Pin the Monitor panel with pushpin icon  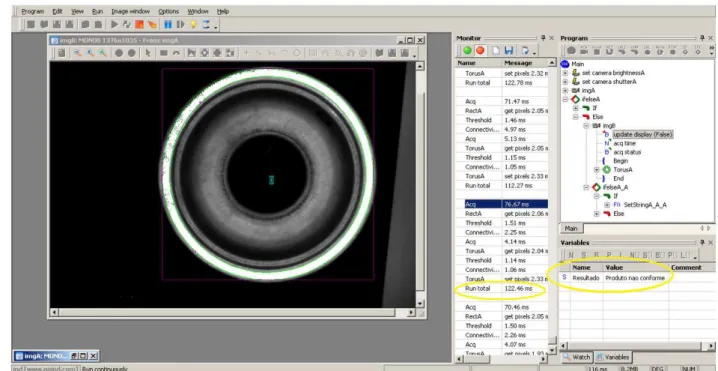click(544, 38)
